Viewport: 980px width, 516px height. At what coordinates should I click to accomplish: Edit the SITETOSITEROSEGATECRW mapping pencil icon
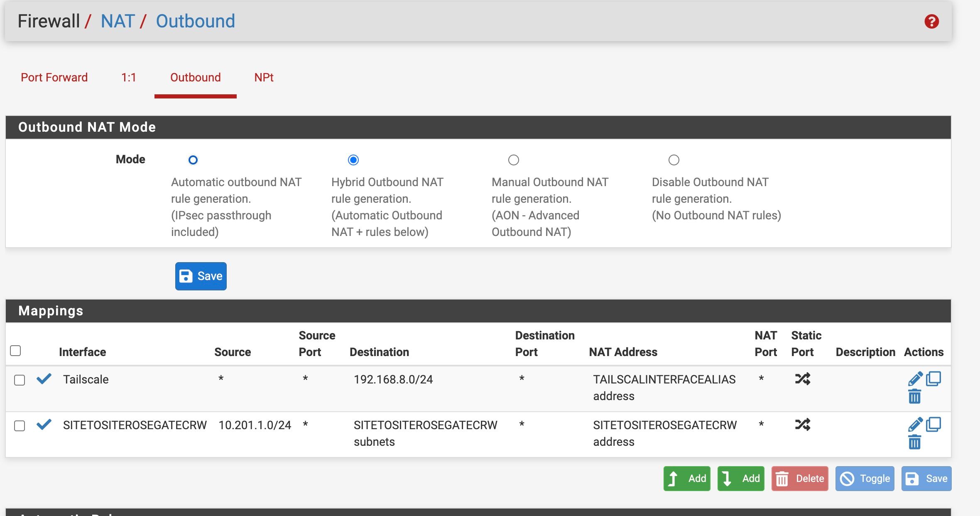915,425
